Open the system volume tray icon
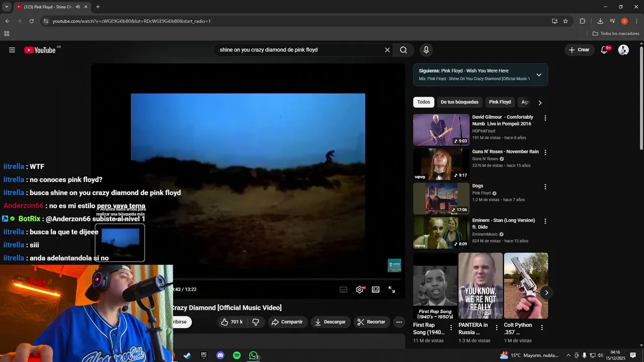Screen dimensions: 644x362 [600, 355]
